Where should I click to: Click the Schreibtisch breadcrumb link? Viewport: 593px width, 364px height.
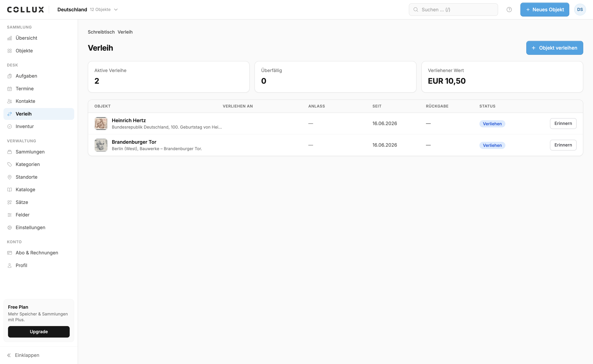pyautogui.click(x=101, y=32)
